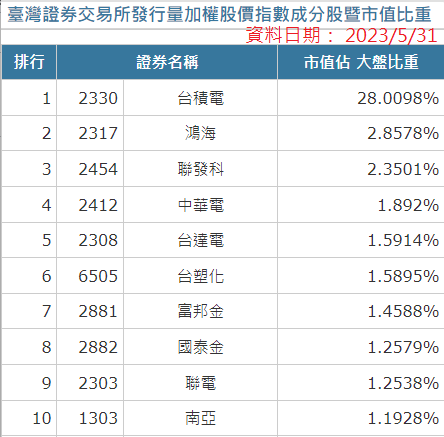
Task: Select the 1.5895% weight cell
Action: coord(361,276)
